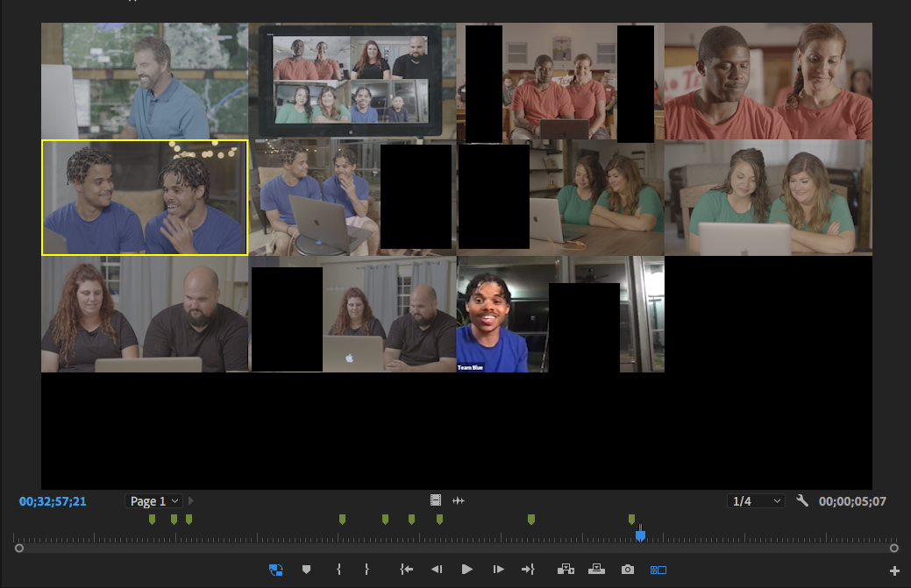Switch to the black shirt couple wide angle
The width and height of the screenshot is (911, 588).
pyautogui.click(x=352, y=314)
